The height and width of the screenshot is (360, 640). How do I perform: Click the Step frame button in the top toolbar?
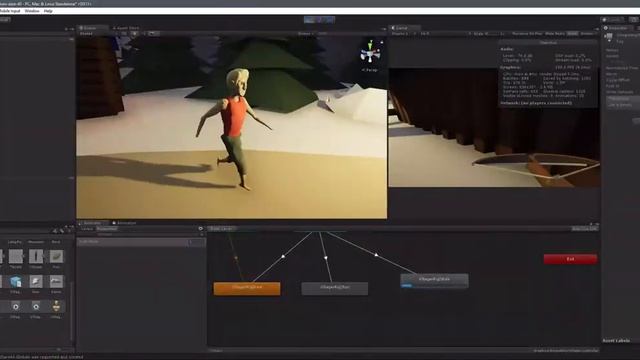pos(330,19)
